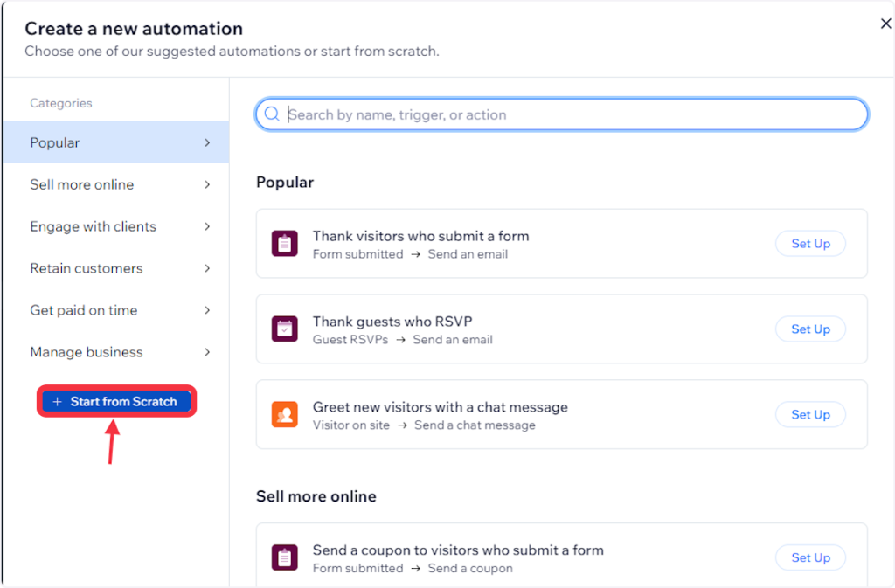Viewport: 895px width, 588px height.
Task: Click the plus icon in Start from Scratch
Action: (x=58, y=402)
